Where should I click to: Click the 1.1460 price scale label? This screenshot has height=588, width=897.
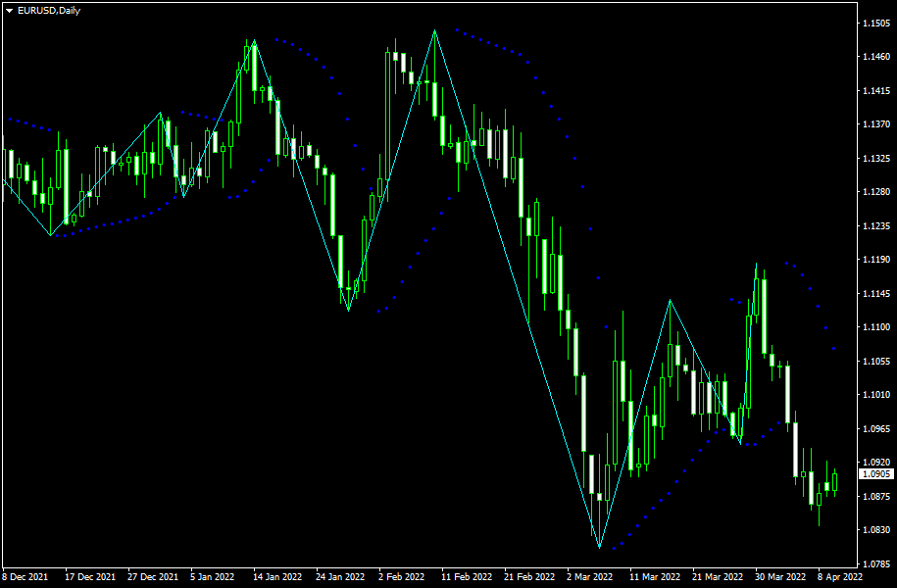point(876,57)
